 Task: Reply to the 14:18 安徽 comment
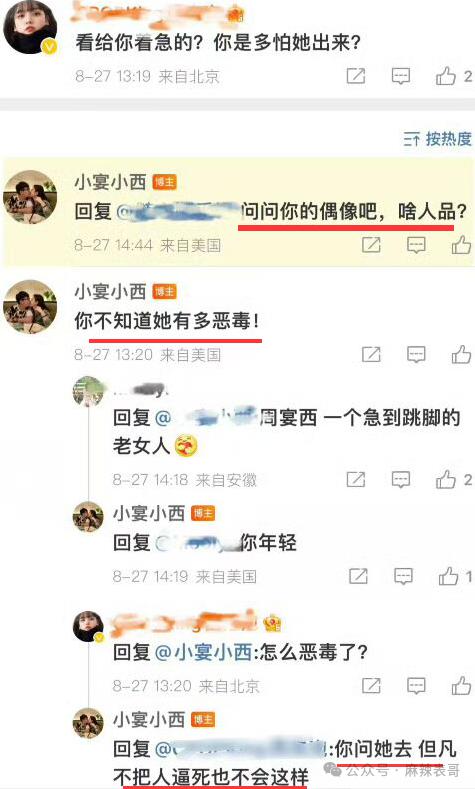(401, 480)
